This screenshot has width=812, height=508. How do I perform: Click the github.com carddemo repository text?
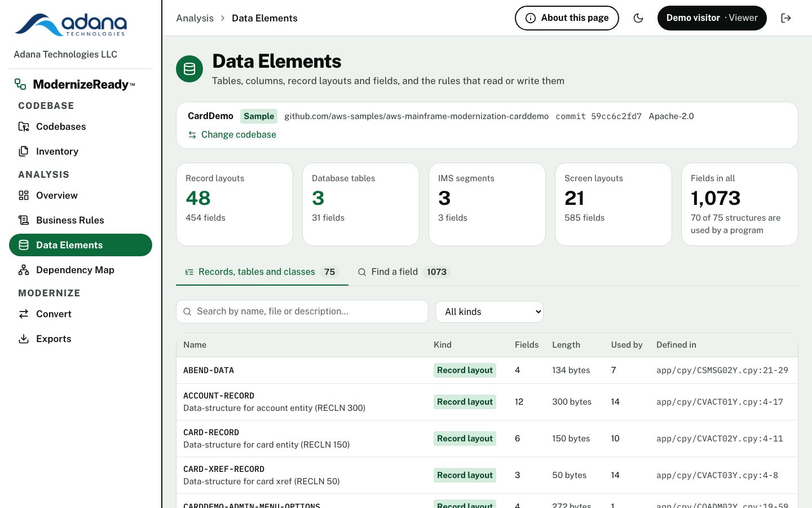tap(416, 116)
